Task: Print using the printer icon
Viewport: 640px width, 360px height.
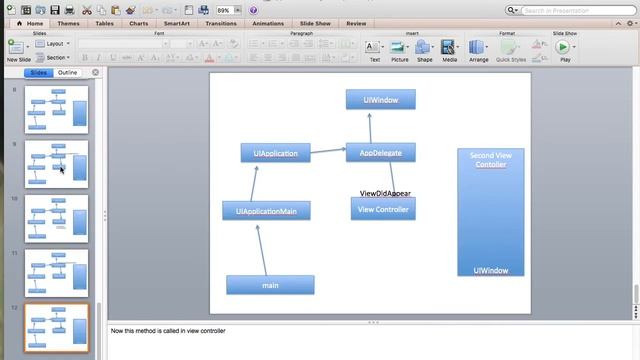Action: coord(70,10)
